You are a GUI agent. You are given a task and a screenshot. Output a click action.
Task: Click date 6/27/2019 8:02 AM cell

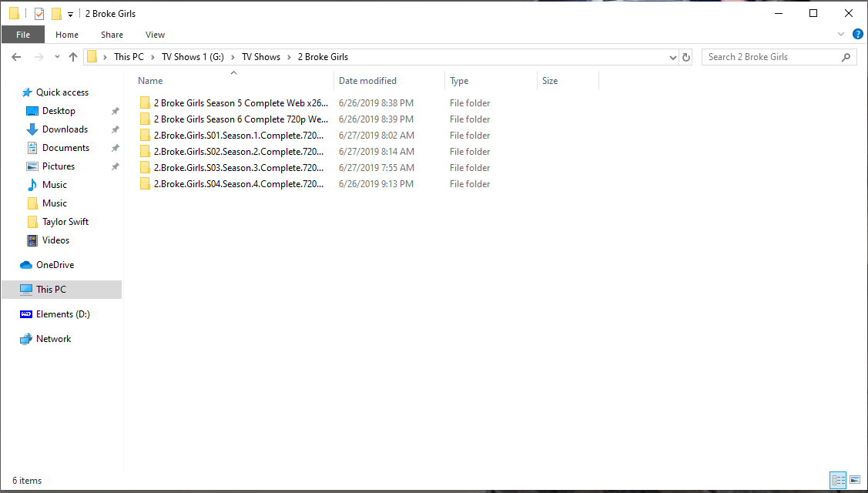[x=376, y=135]
